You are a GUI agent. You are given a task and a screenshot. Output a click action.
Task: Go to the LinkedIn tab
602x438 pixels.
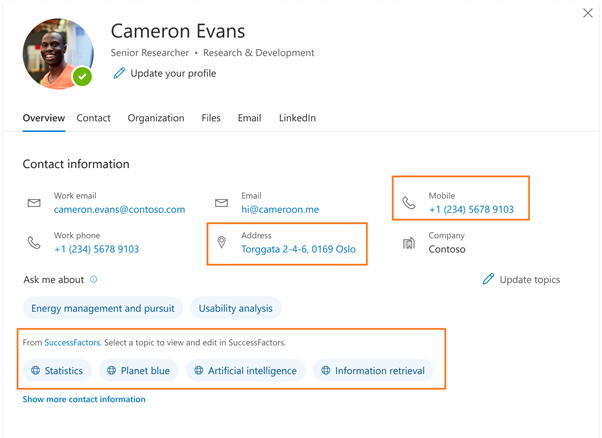click(x=297, y=118)
